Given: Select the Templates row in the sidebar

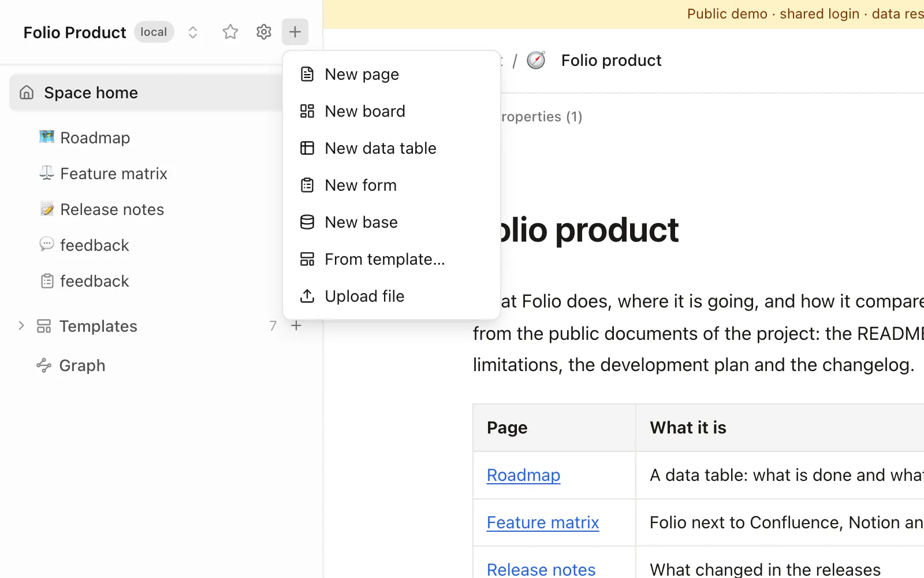Looking at the screenshot, I should pyautogui.click(x=98, y=326).
